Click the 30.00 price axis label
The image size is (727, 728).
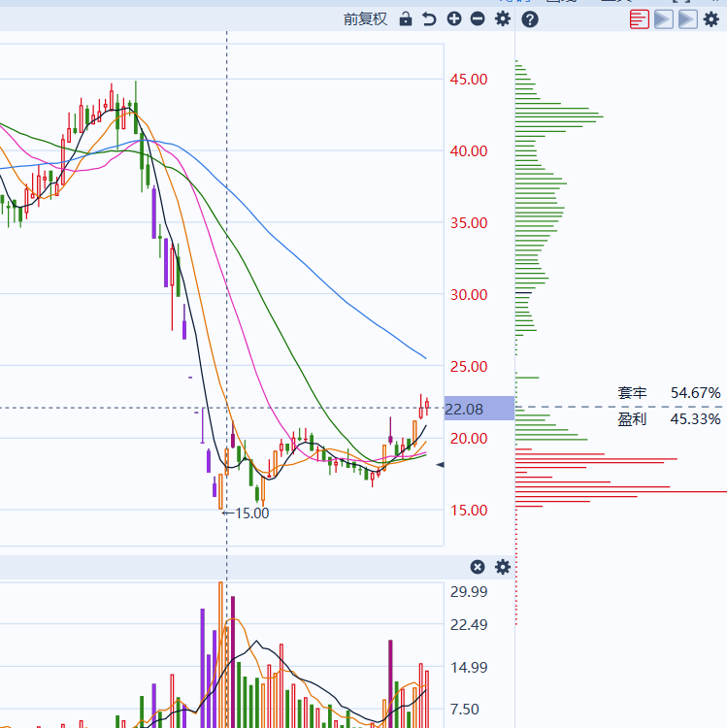469,295
